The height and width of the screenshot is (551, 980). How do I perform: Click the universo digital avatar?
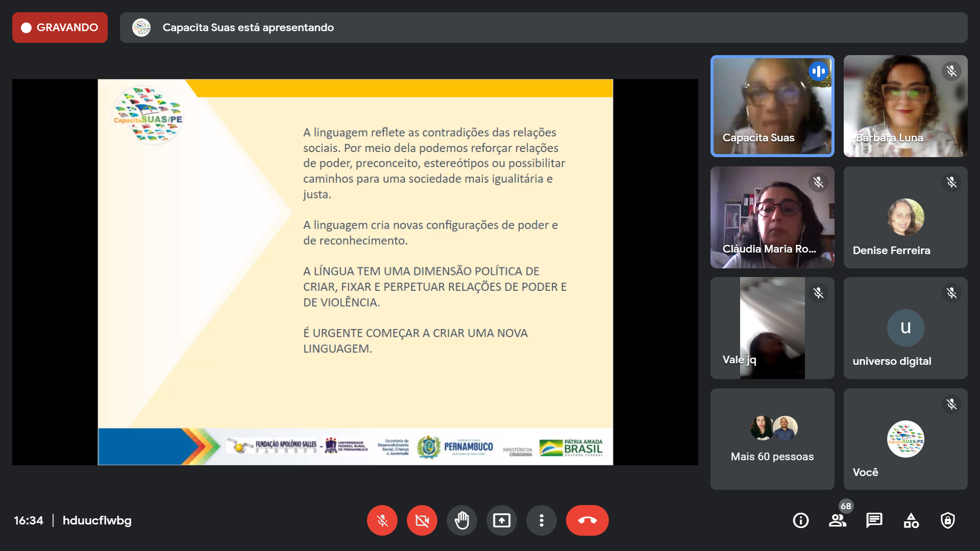click(905, 328)
